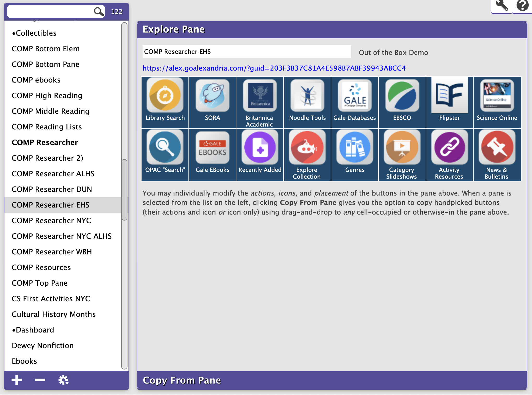
Task: Select COMP Bottom Elem in the list
Action: (63, 49)
